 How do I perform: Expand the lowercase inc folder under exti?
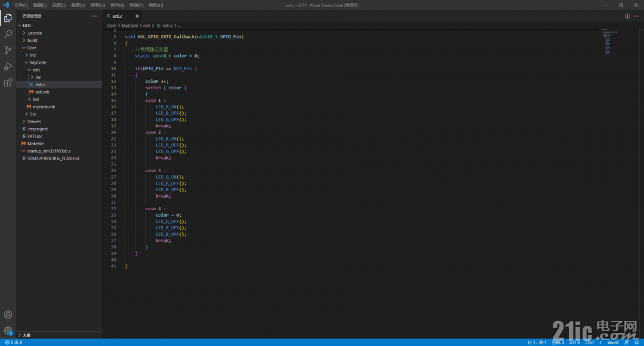59,77
